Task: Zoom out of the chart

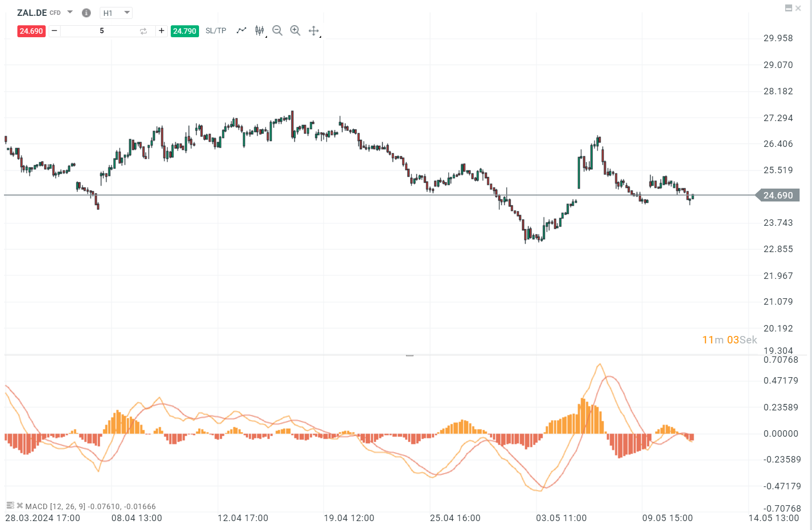Action: coord(277,31)
